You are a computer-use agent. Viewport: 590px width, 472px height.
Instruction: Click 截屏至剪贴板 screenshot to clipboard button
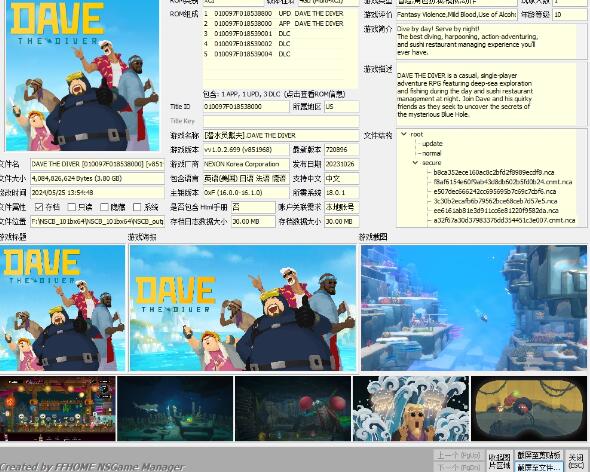pyautogui.click(x=539, y=455)
